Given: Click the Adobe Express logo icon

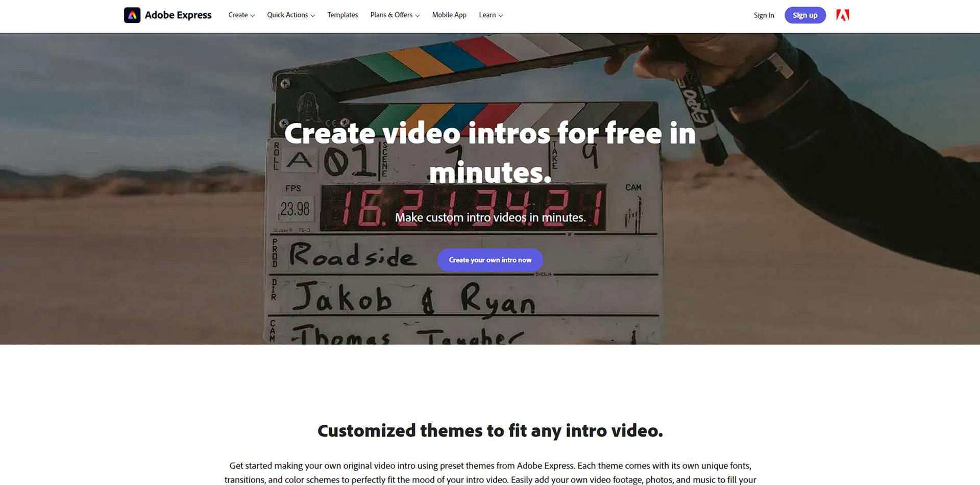Looking at the screenshot, I should point(132,15).
